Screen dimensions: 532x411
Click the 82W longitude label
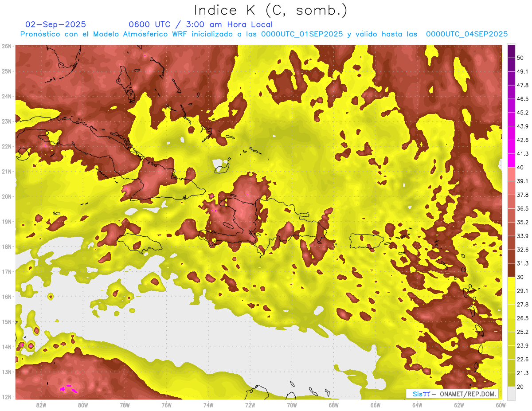point(41,405)
